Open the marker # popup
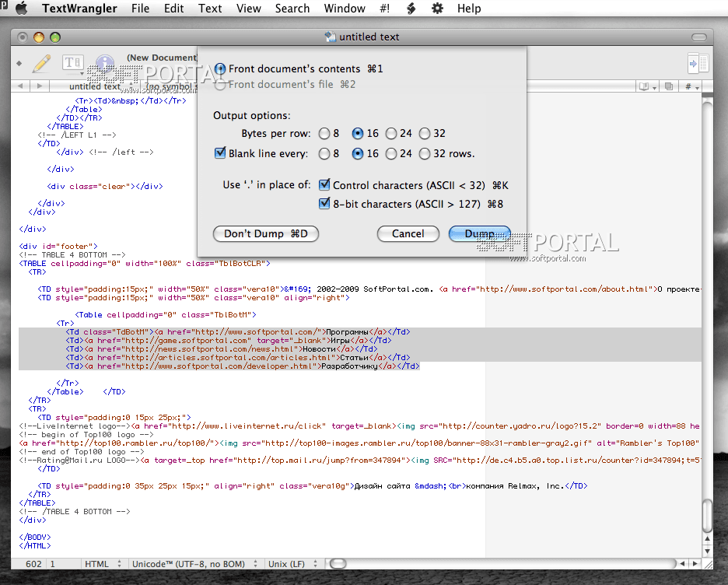The width and height of the screenshot is (728, 585). [691, 86]
